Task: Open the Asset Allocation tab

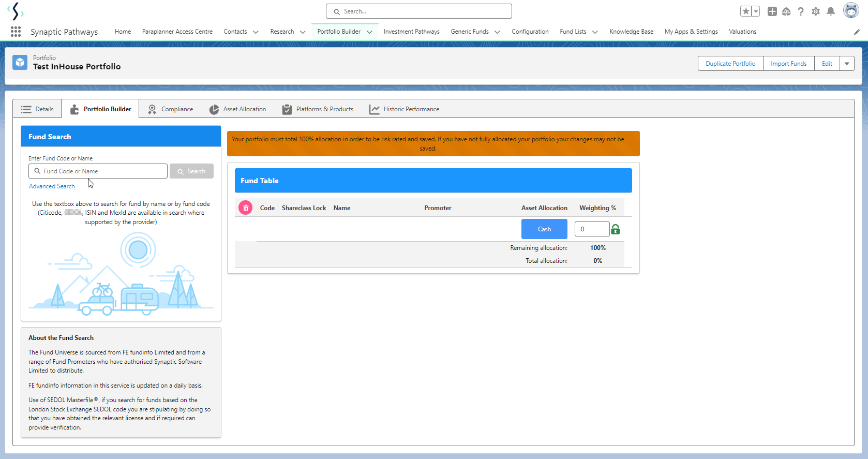Action: (x=237, y=109)
